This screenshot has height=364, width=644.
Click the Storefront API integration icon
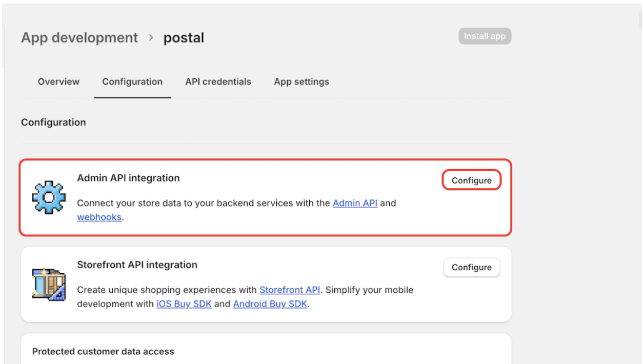click(x=49, y=284)
